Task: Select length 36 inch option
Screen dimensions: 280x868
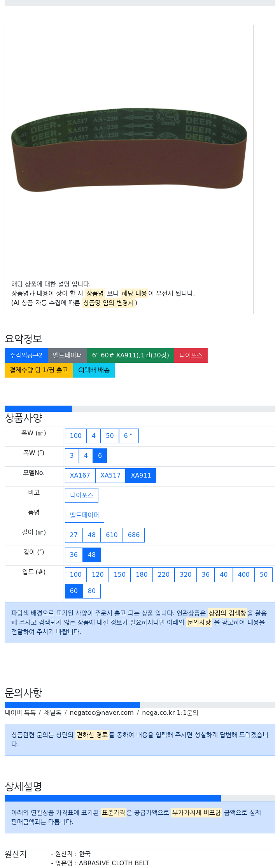Action: [x=74, y=555]
